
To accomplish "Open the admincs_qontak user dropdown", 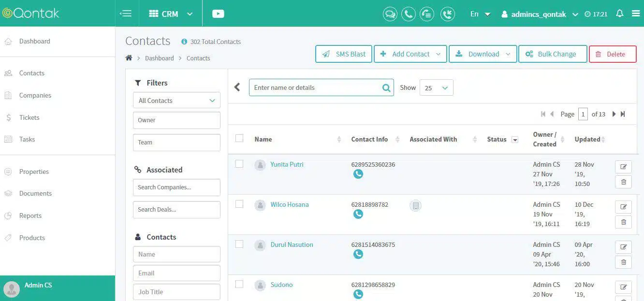I will (540, 14).
